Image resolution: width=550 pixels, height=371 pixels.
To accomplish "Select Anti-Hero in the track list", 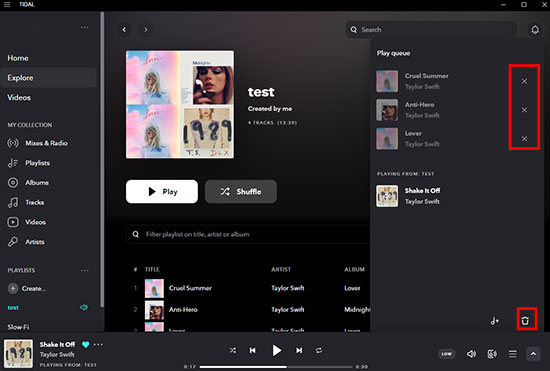I will tap(183, 310).
